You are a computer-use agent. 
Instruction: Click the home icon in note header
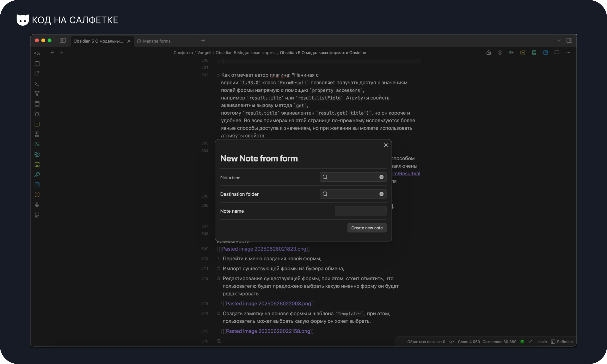(489, 53)
